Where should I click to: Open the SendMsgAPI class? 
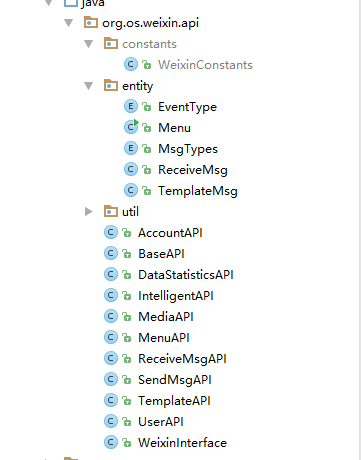(x=175, y=380)
